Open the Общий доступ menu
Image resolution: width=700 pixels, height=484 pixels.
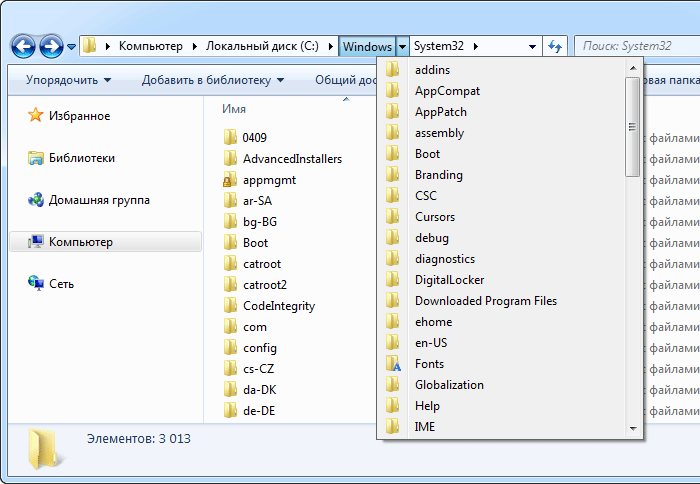[346, 80]
